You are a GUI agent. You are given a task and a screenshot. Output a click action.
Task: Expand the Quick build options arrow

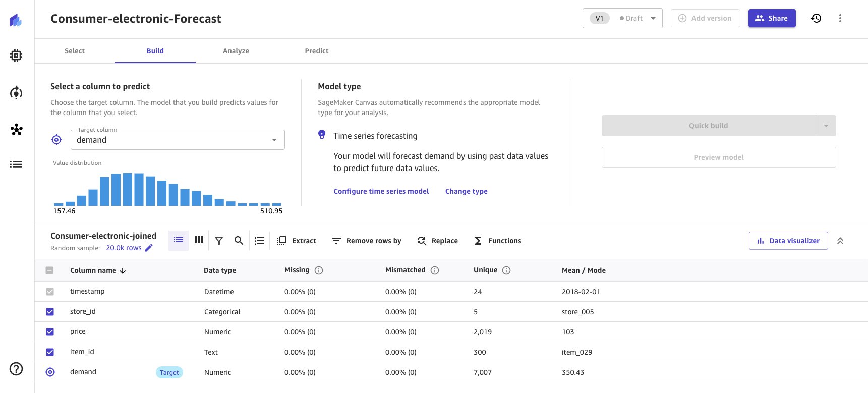tap(826, 126)
